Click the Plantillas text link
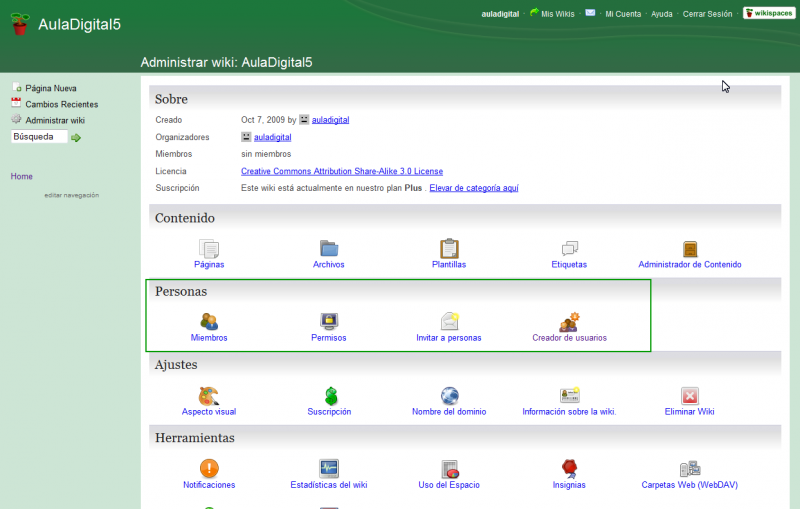This screenshot has width=800, height=509. pyautogui.click(x=449, y=265)
